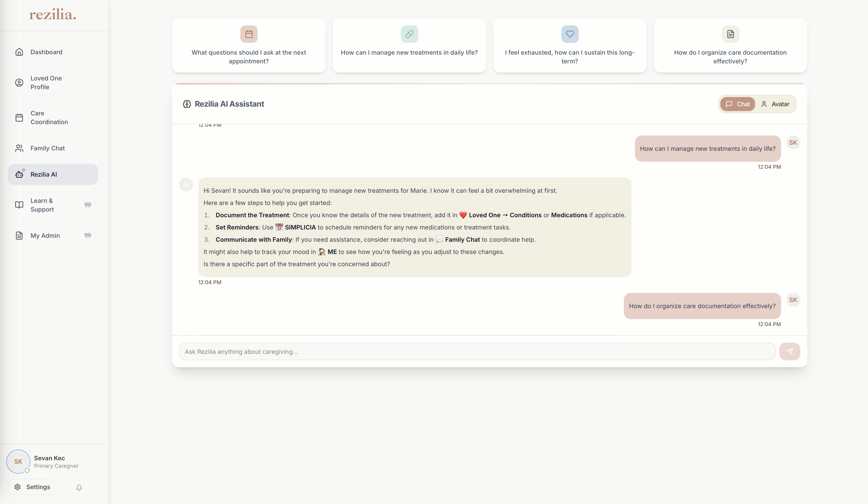
Task: Focus the Ask Rezilia message input
Action: [x=477, y=351]
